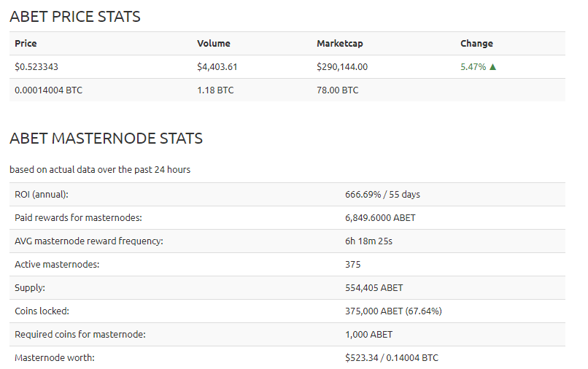This screenshot has height=369, width=588.
Task: Click the Marketcap column header
Action: click(340, 44)
